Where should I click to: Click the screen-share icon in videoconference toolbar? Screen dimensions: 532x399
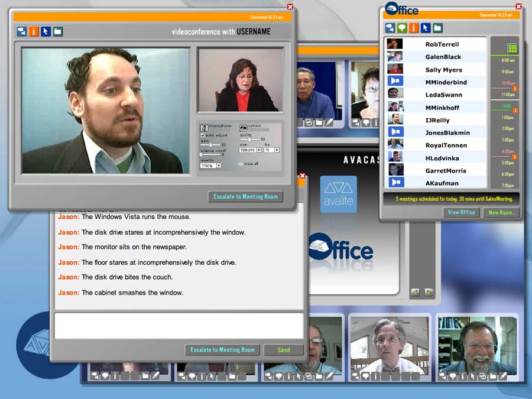[22, 31]
